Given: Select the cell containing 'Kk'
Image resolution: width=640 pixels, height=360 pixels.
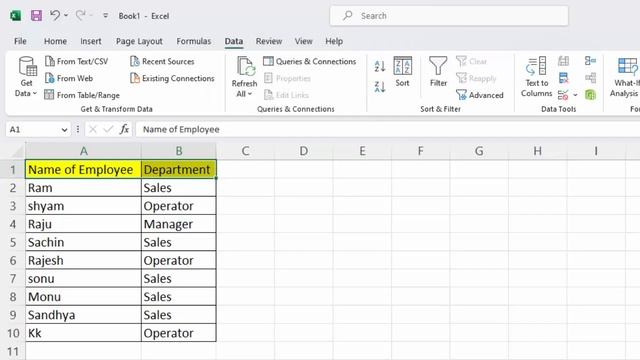Looking at the screenshot, I should click(x=83, y=333).
